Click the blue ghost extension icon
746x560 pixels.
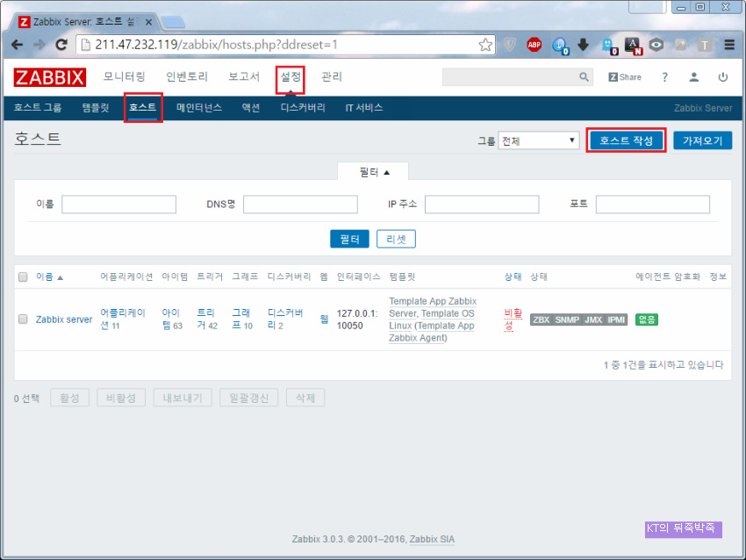[x=608, y=46]
